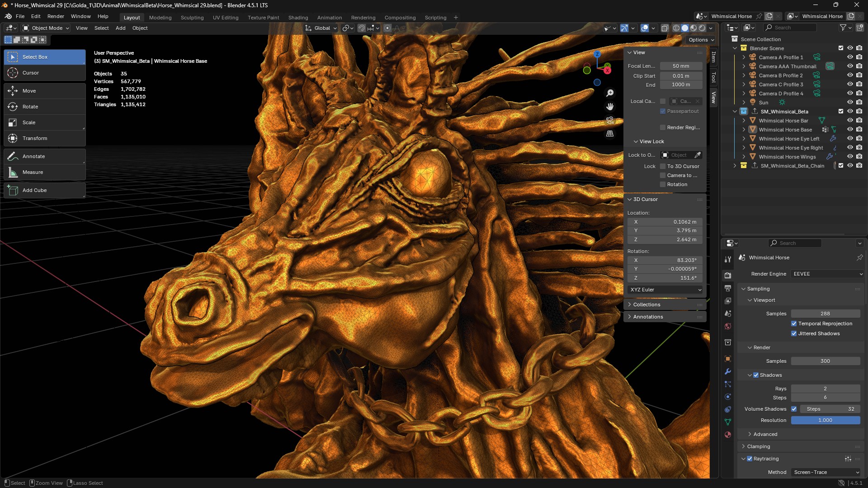Open the Render properties tab icon
Screen dimensions: 868x488
point(728,275)
